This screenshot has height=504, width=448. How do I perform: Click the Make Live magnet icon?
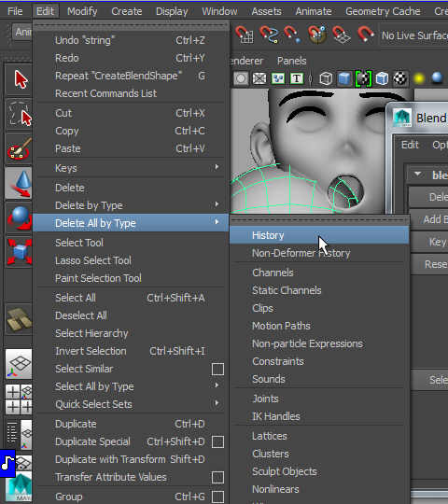(366, 35)
